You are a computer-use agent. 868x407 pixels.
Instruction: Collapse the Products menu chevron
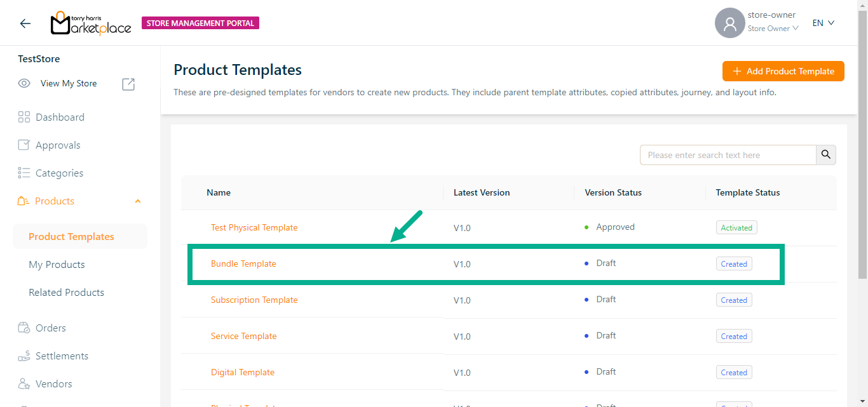point(138,201)
